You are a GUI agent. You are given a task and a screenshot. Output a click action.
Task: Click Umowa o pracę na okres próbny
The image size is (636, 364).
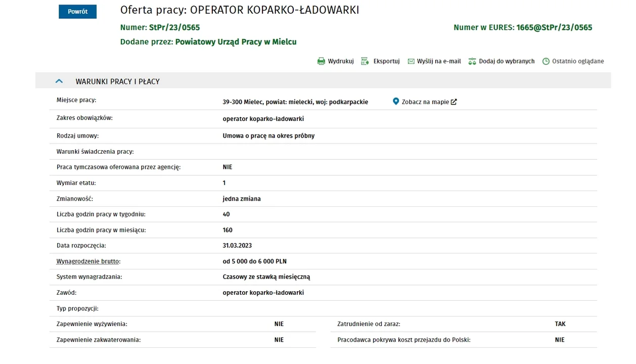pyautogui.click(x=268, y=136)
